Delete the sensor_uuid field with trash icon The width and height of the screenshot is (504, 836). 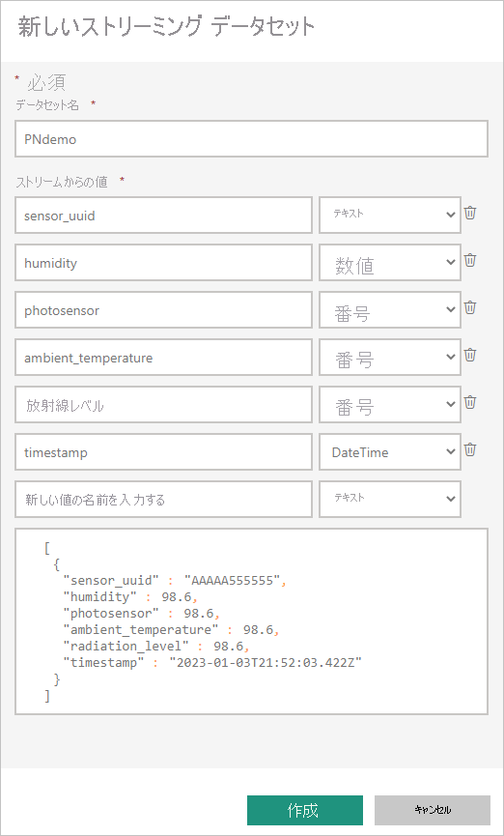470,214
